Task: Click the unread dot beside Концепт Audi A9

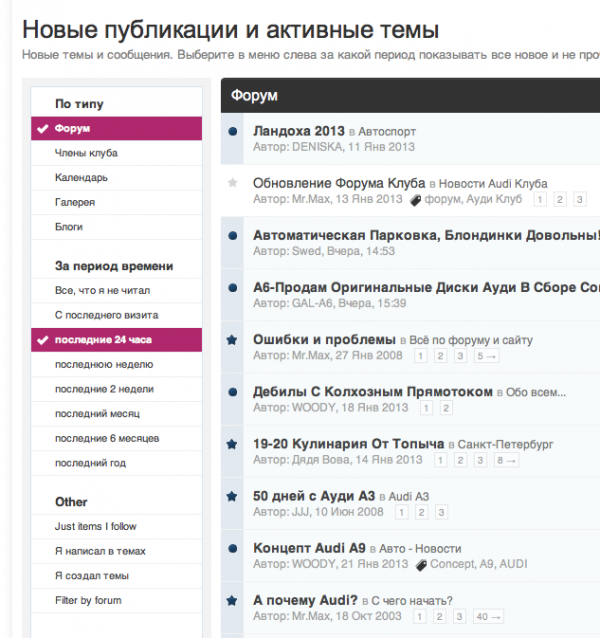Action: point(233,548)
